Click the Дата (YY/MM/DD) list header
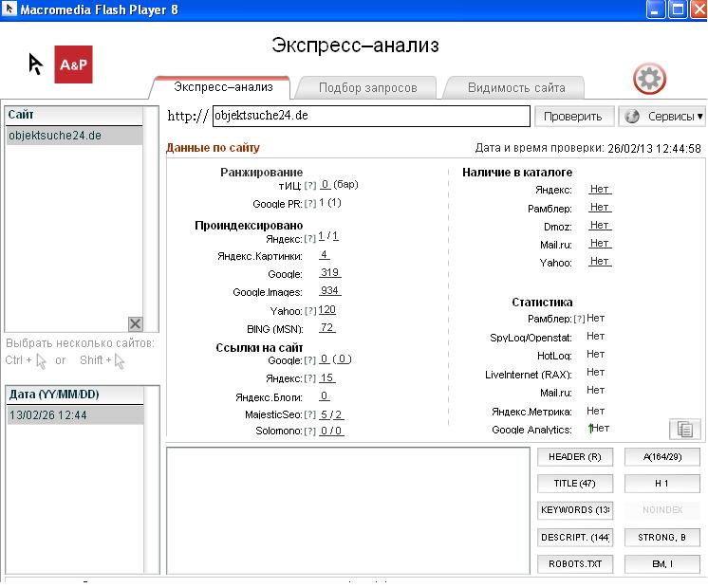Image resolution: width=708 pixels, height=588 pixels. pyautogui.click(x=75, y=395)
